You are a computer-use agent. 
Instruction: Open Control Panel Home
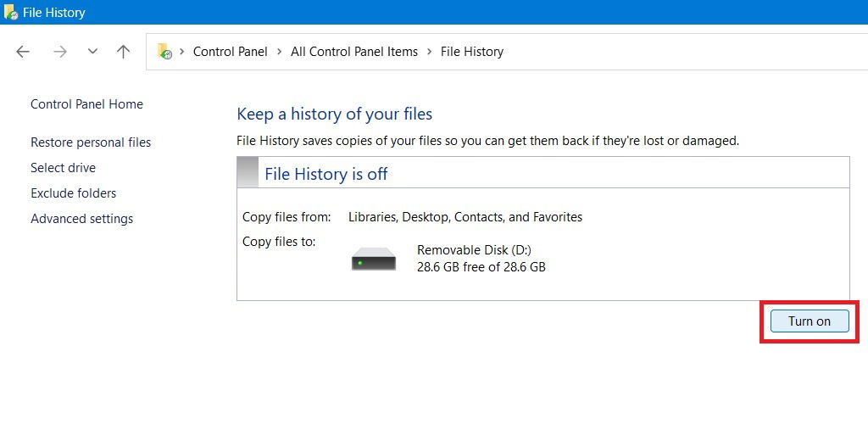[x=86, y=104]
